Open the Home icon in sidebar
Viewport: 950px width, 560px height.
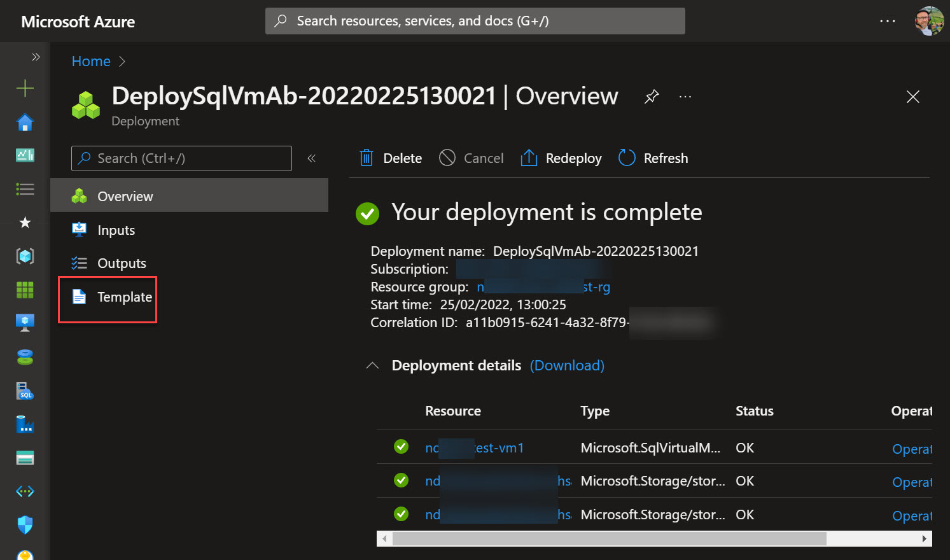tap(25, 122)
